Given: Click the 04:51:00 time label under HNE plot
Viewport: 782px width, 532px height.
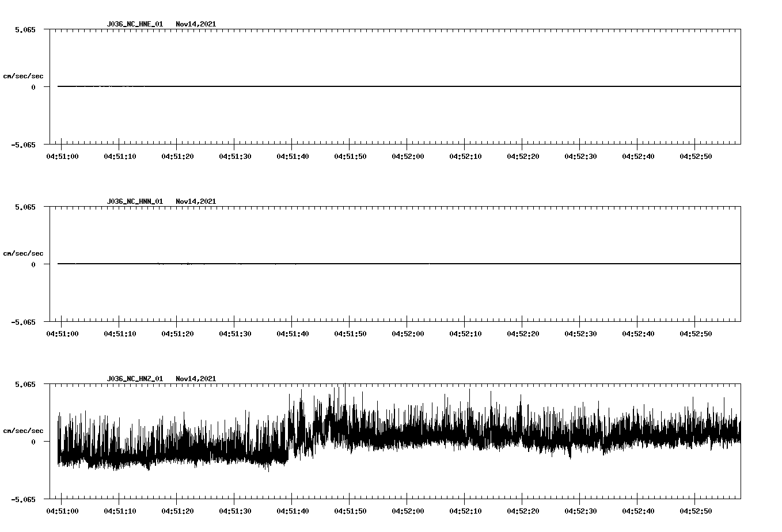Looking at the screenshot, I should click(62, 157).
